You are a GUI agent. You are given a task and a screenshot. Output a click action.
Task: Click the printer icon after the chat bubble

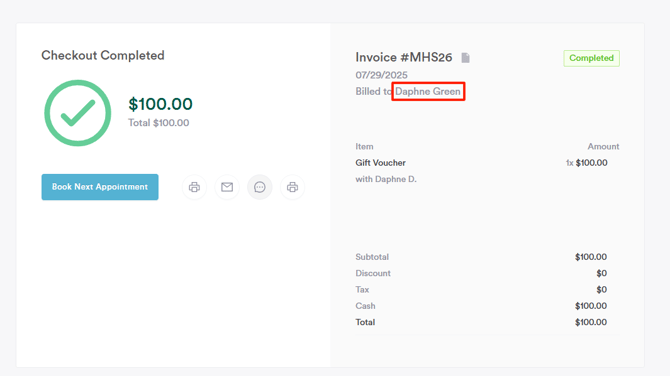click(292, 187)
